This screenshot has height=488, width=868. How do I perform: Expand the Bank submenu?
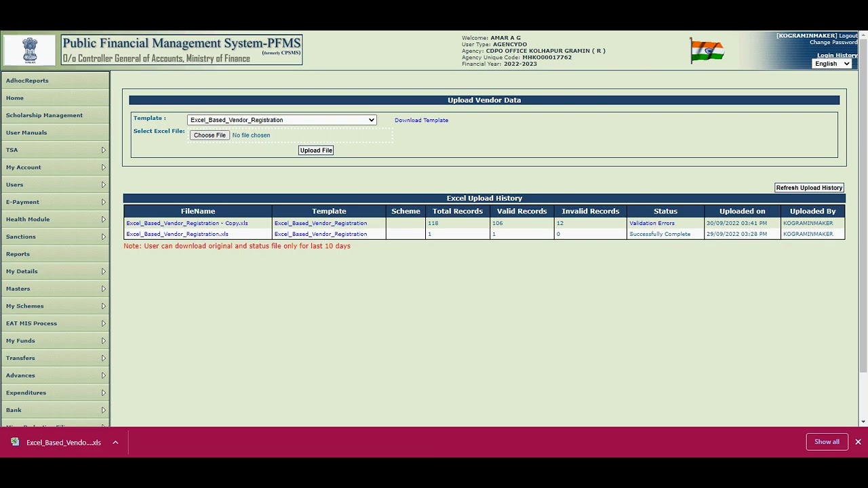click(x=104, y=410)
